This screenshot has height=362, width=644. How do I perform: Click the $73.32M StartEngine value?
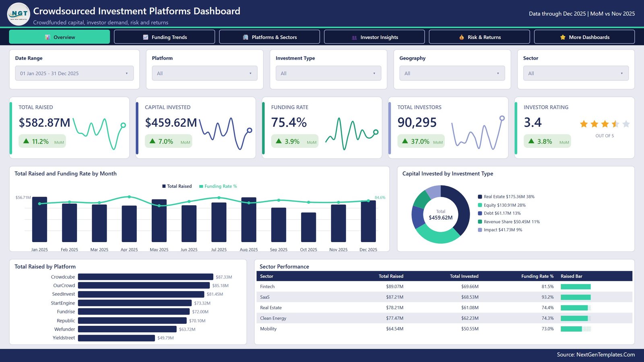(x=202, y=303)
